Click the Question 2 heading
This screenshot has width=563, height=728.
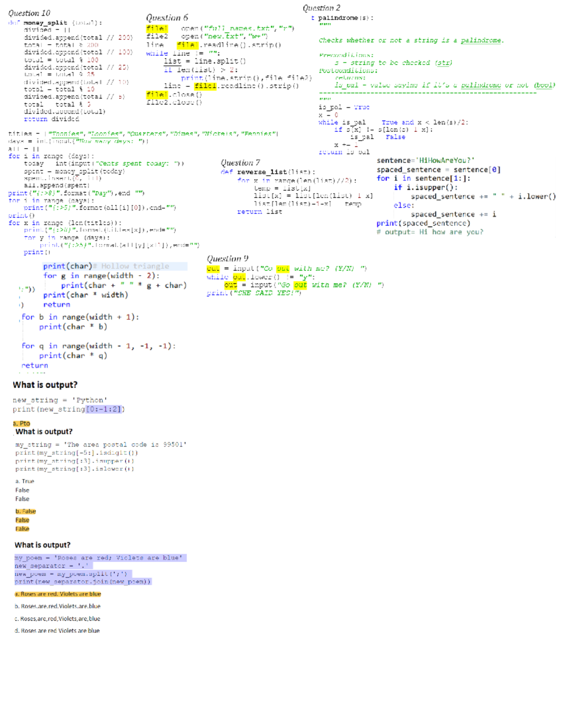(322, 8)
